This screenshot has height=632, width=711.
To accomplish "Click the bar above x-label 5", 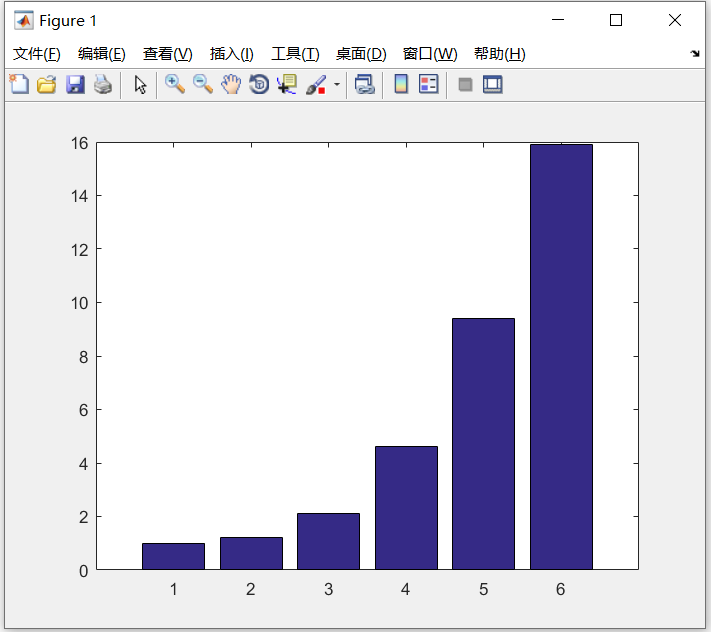I will coord(483,444).
